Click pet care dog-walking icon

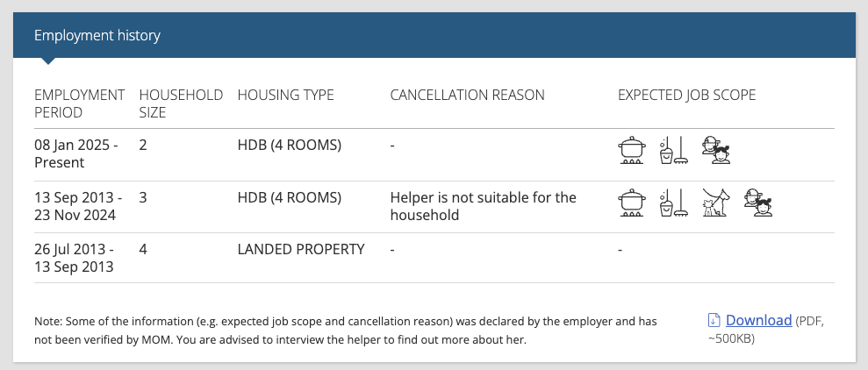716,203
